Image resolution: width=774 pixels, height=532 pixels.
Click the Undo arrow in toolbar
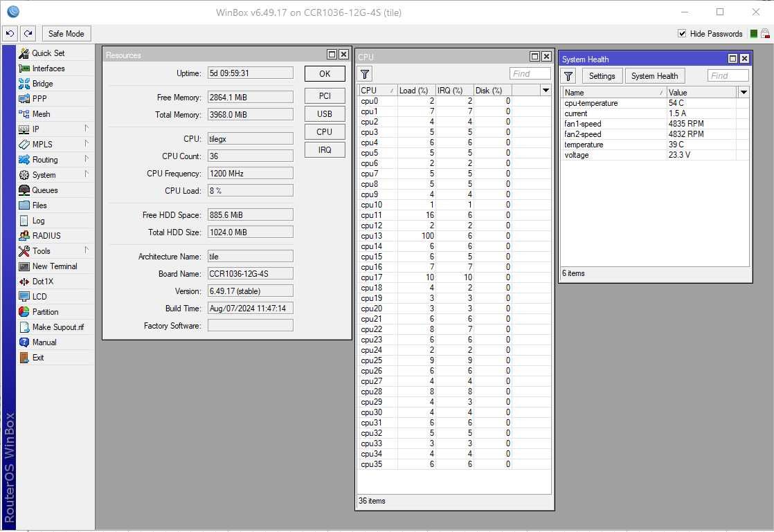(10, 33)
